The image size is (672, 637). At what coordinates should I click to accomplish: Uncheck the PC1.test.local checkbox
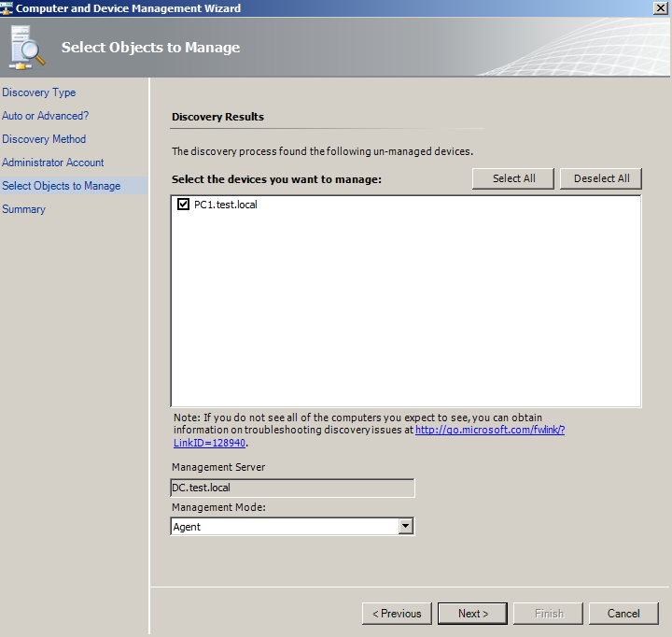[183, 205]
